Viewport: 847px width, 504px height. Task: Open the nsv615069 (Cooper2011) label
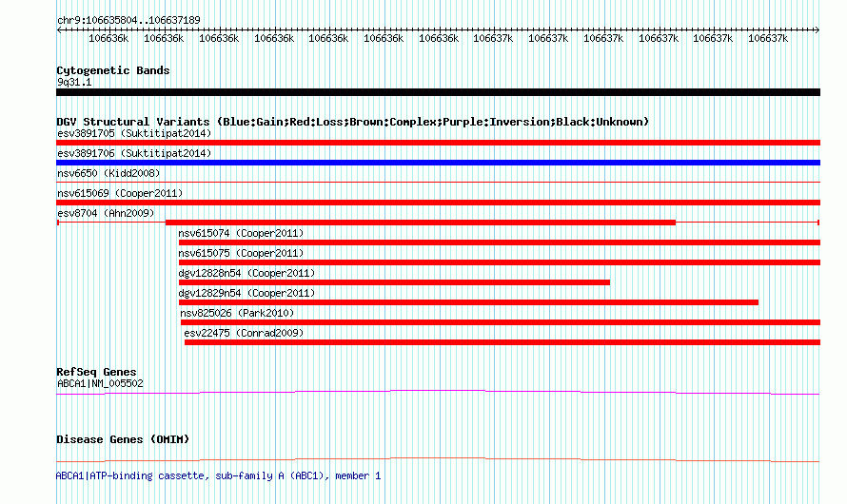click(x=120, y=193)
